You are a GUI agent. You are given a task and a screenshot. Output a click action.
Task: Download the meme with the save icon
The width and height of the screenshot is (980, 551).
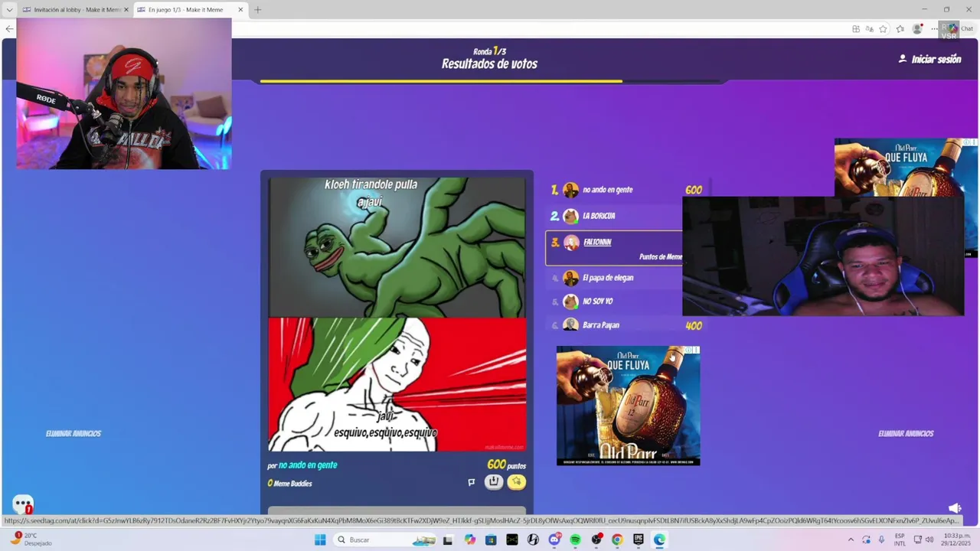tap(494, 481)
